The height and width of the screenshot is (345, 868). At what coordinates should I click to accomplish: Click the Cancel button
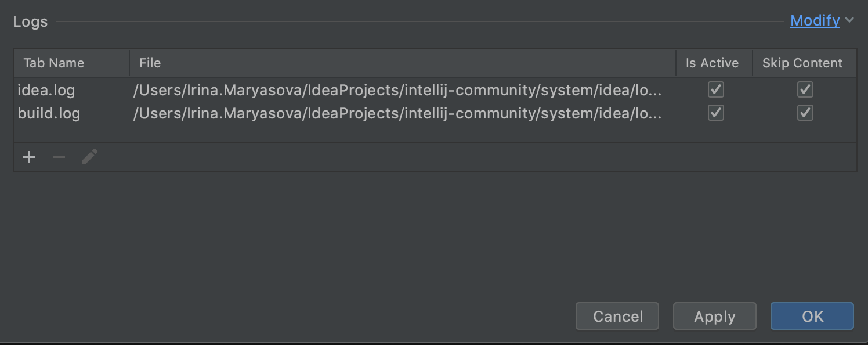617,316
